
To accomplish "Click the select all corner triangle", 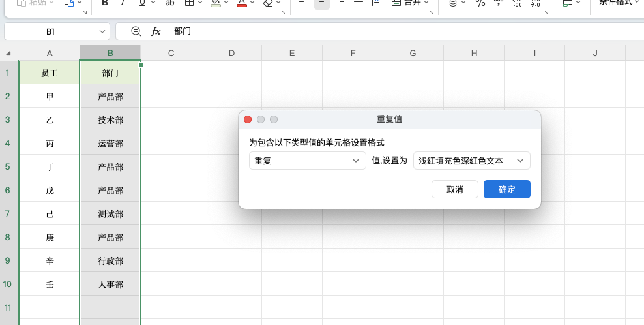I will [x=8, y=53].
